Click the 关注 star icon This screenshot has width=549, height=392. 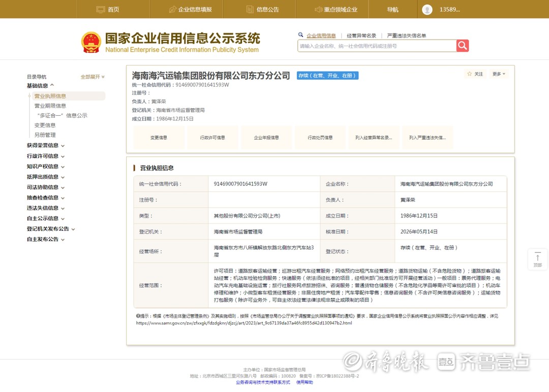(x=470, y=74)
